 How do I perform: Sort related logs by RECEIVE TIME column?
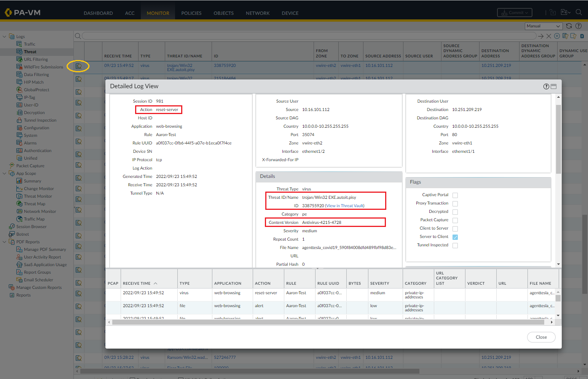(137, 284)
